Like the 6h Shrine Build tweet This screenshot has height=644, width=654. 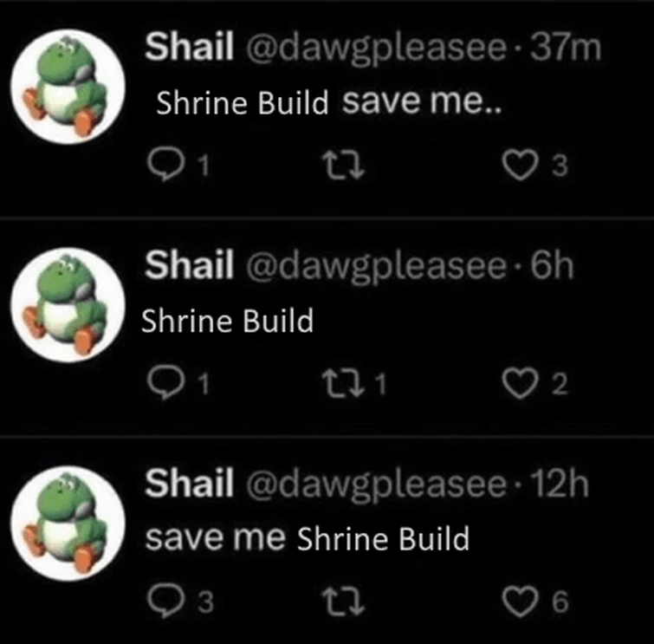coord(520,384)
